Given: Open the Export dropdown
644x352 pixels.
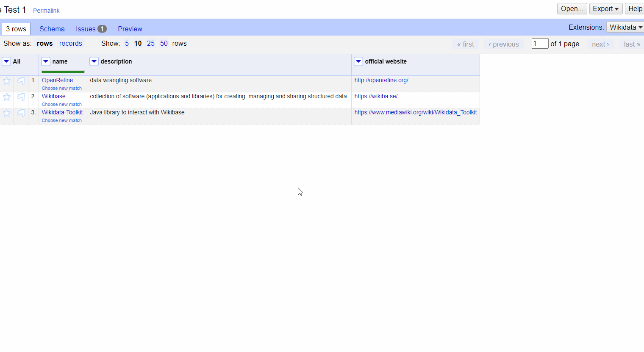Looking at the screenshot, I should (x=605, y=9).
